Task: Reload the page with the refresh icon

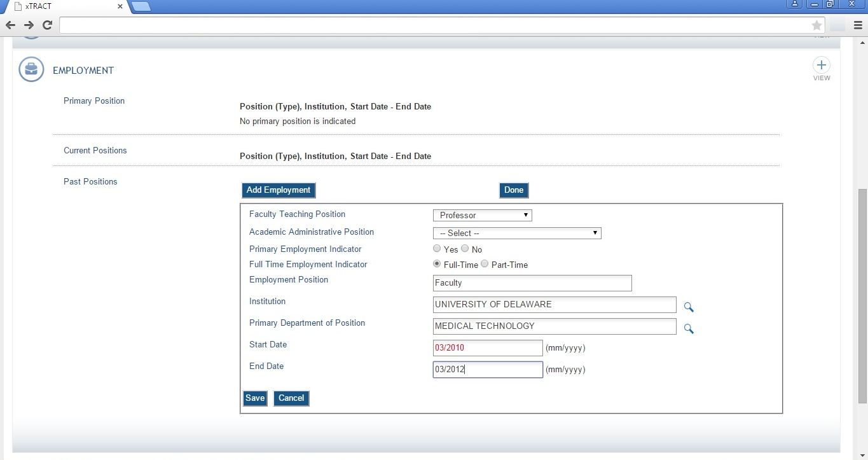Action: (47, 25)
